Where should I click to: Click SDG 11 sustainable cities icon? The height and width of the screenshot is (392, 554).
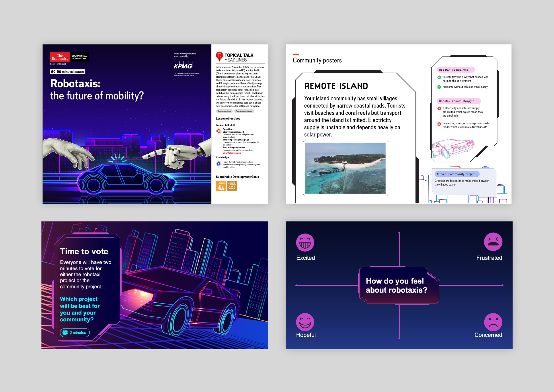point(221,186)
